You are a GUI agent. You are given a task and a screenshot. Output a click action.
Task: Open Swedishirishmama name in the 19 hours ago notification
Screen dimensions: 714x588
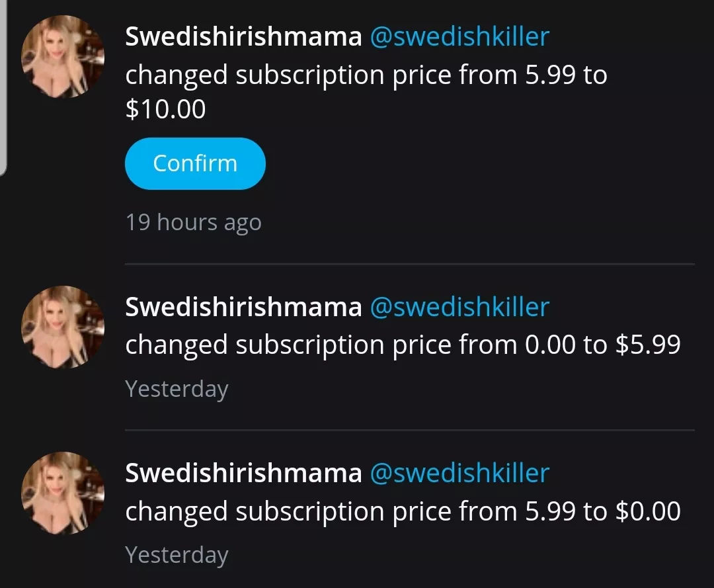(x=243, y=36)
